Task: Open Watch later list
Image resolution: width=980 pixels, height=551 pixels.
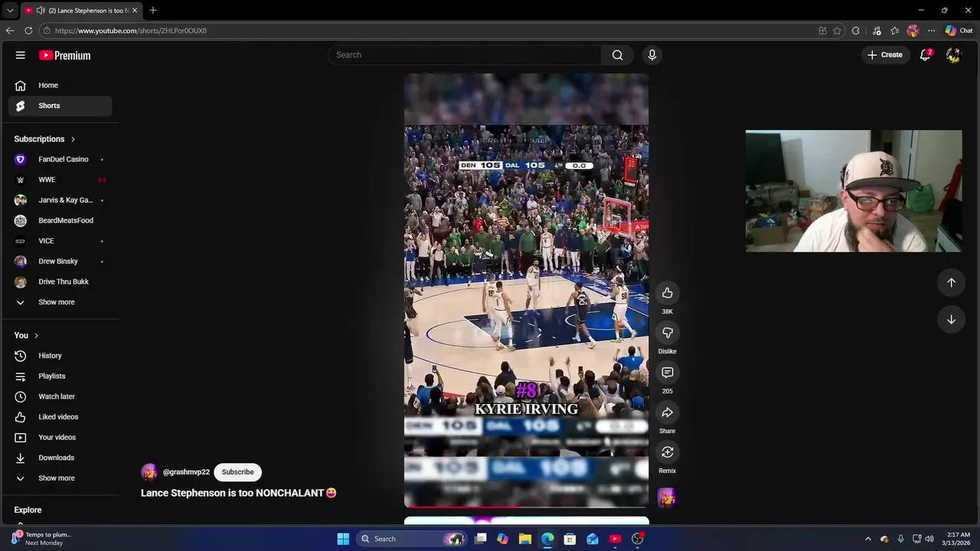Action: pyautogui.click(x=60, y=396)
